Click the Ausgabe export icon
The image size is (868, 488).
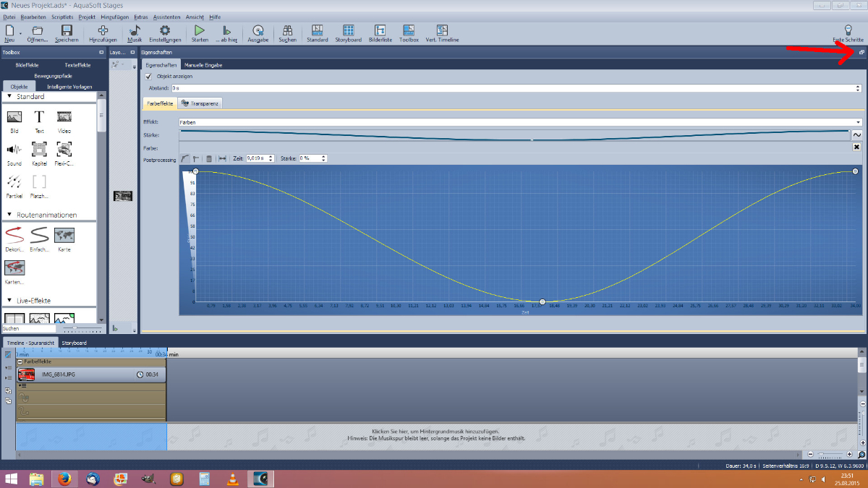[x=258, y=33]
